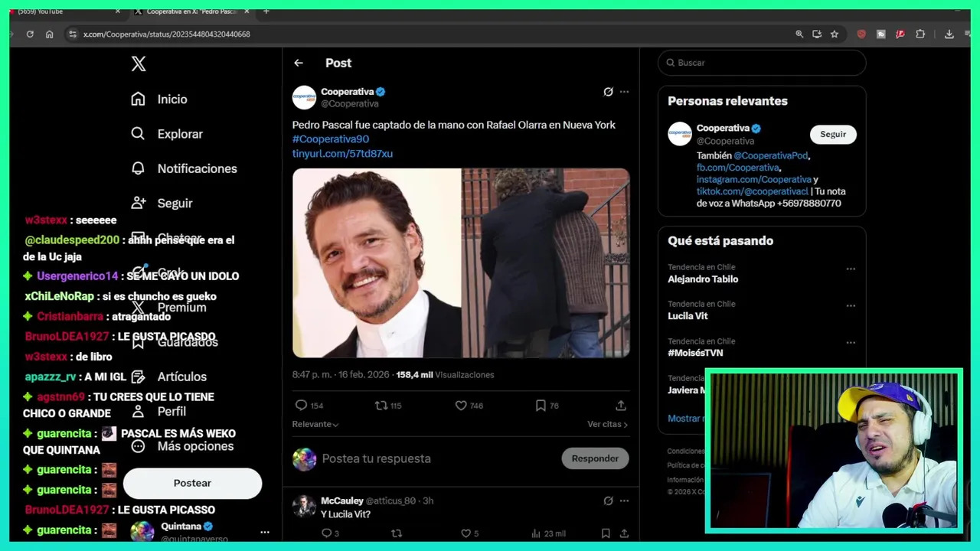Open the tinyurl.com/57td87xu link
This screenshot has height=551, width=980.
[x=342, y=154]
